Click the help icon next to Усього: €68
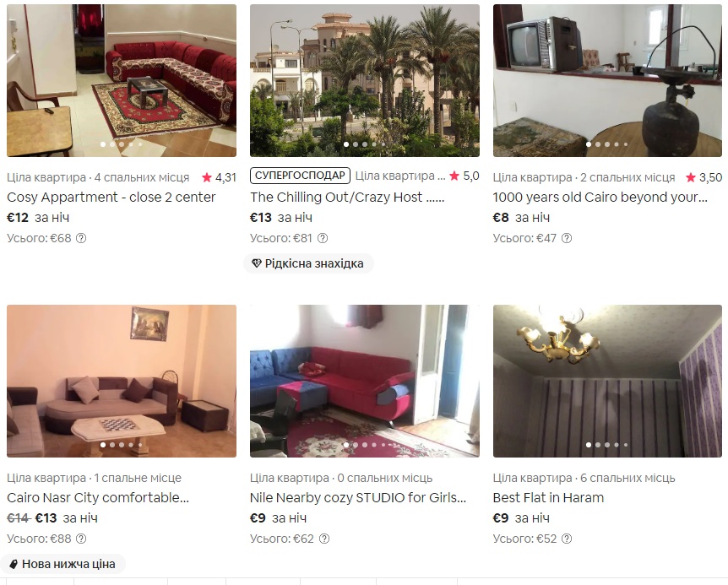The height and width of the screenshot is (585, 728). point(81,238)
